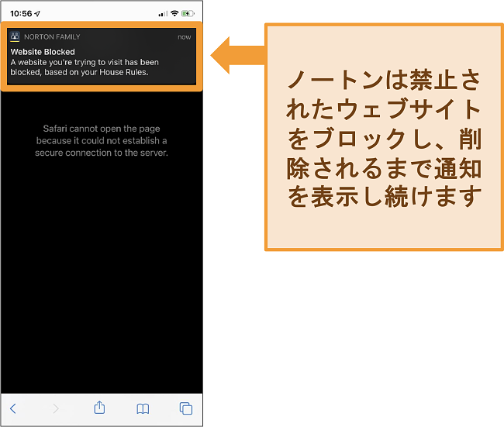Tap the Safari forward arrow
Image resolution: width=504 pixels, height=427 pixels.
[56, 408]
